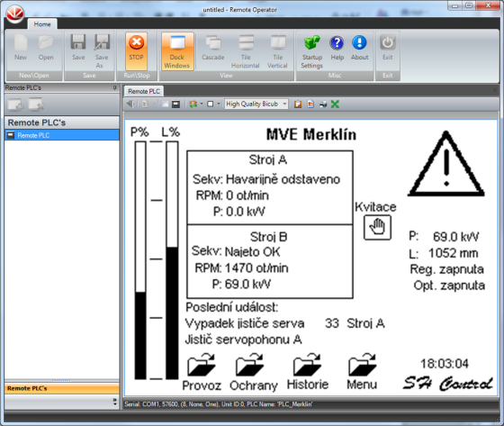504x426 pixels.
Task: Click the save screenshot image icon
Action: click(x=310, y=104)
